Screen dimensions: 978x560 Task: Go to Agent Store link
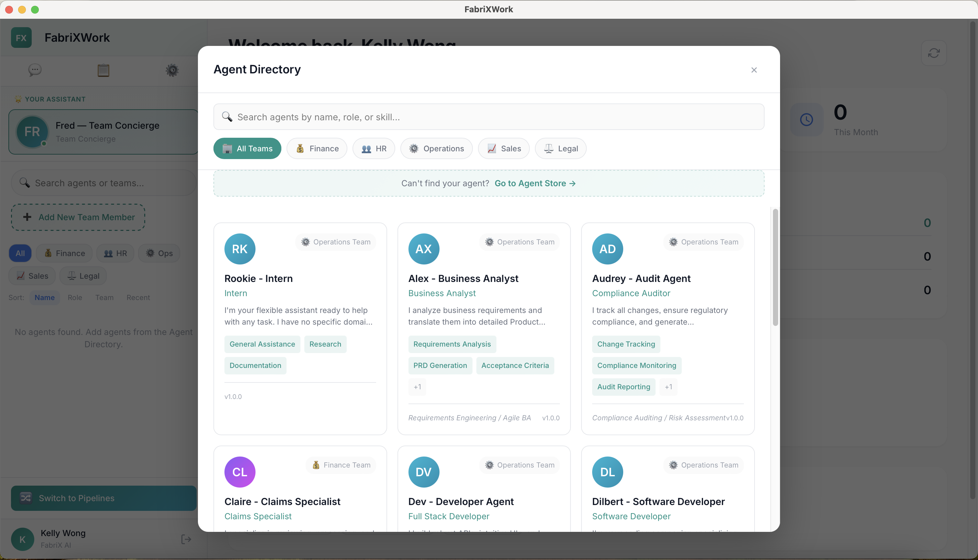pos(535,183)
